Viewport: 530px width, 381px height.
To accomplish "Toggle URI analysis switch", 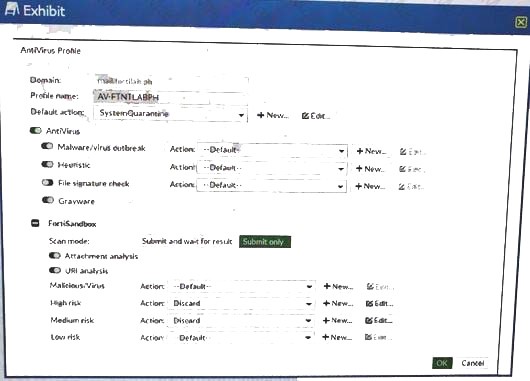I will pyautogui.click(x=55, y=270).
